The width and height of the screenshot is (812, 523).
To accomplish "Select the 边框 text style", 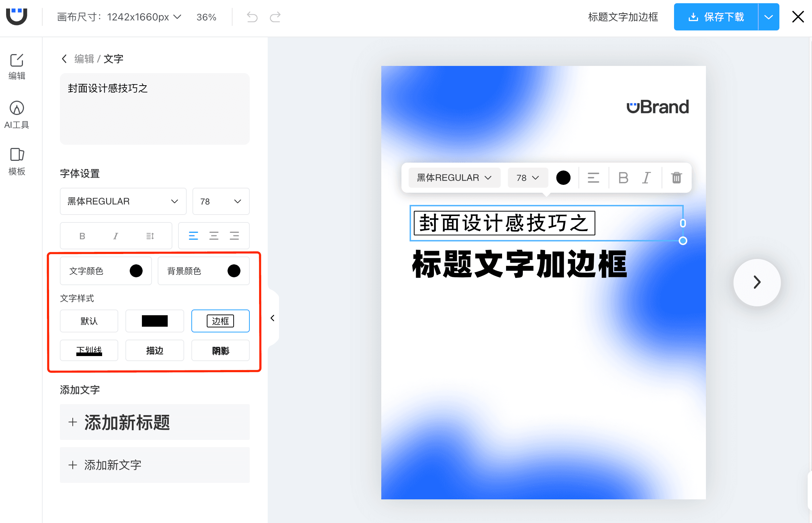I will pos(220,321).
